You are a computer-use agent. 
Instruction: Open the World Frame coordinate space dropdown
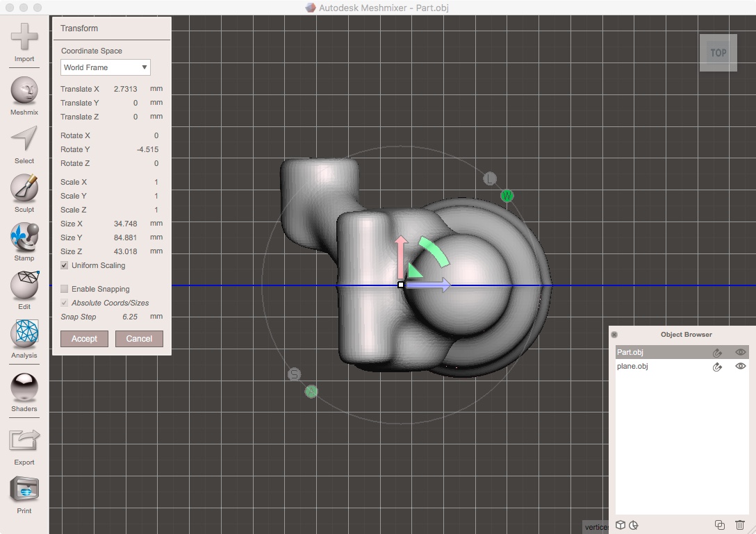pos(104,67)
